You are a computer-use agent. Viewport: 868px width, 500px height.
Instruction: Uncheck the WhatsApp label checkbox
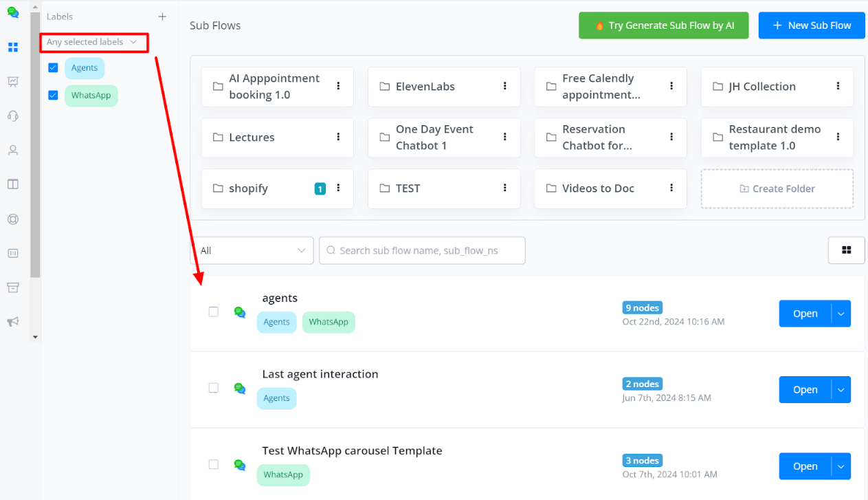(53, 95)
